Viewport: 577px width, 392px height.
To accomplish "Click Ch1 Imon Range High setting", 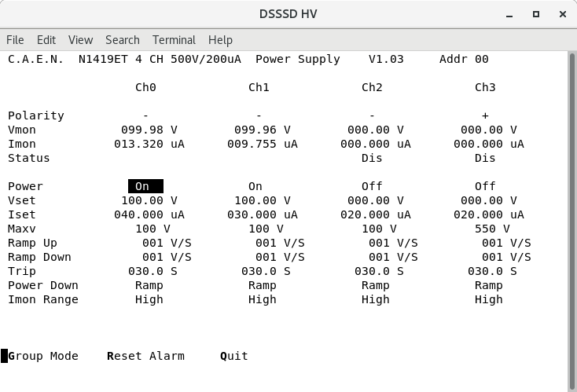I will 263,299.
